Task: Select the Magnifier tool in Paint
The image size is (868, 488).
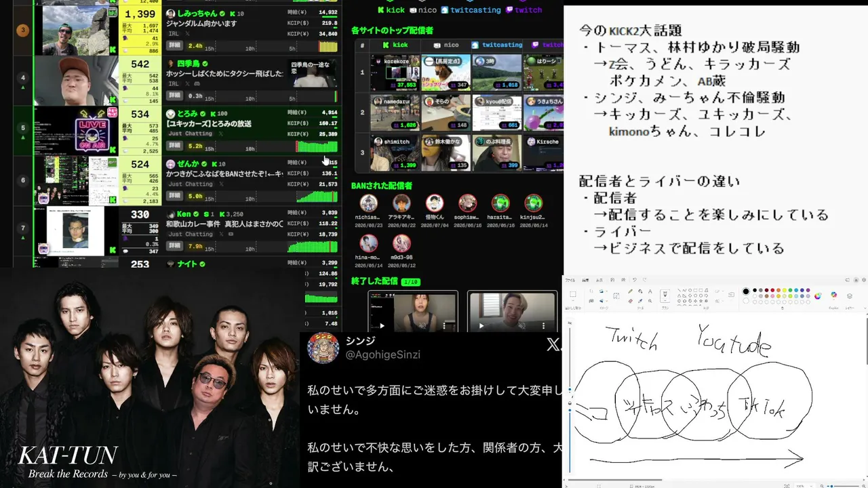Action: (649, 300)
